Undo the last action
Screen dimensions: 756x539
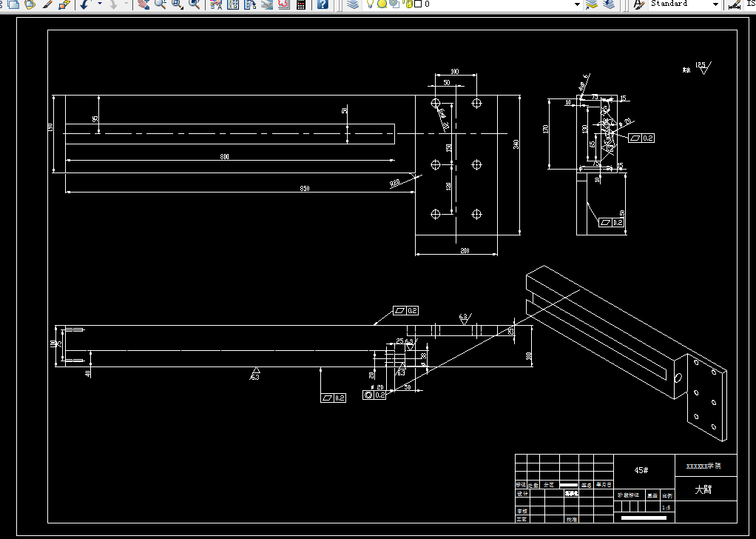click(85, 4)
